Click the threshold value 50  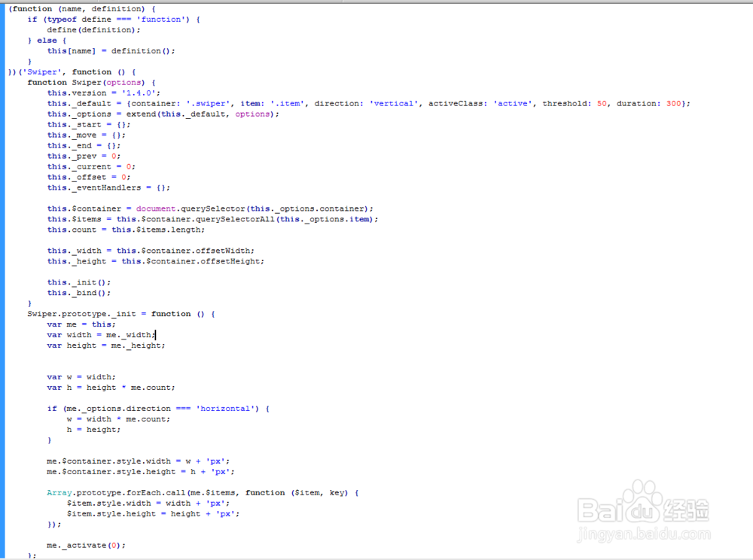click(602, 104)
